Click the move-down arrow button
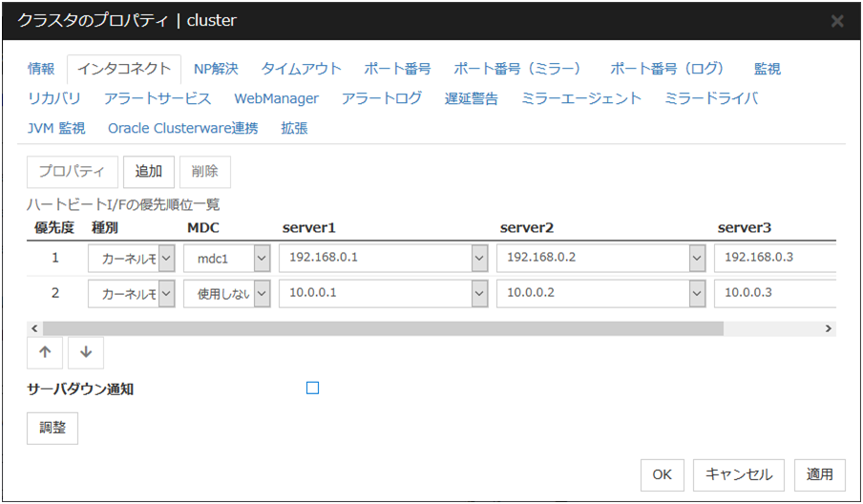The image size is (863, 504). (x=86, y=352)
